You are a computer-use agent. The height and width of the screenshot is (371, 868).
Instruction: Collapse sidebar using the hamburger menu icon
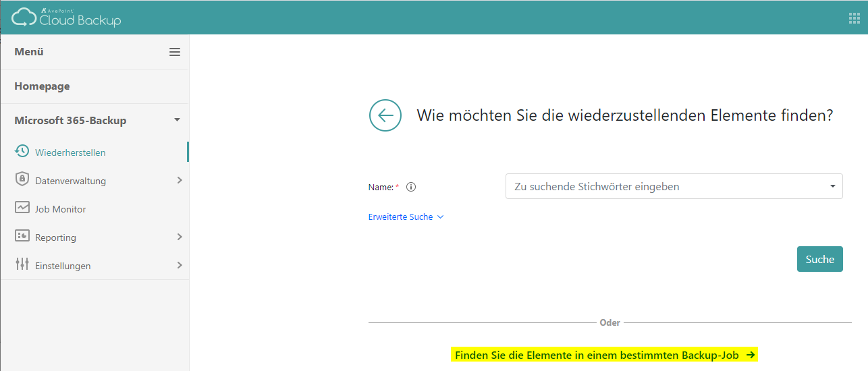pyautogui.click(x=175, y=52)
